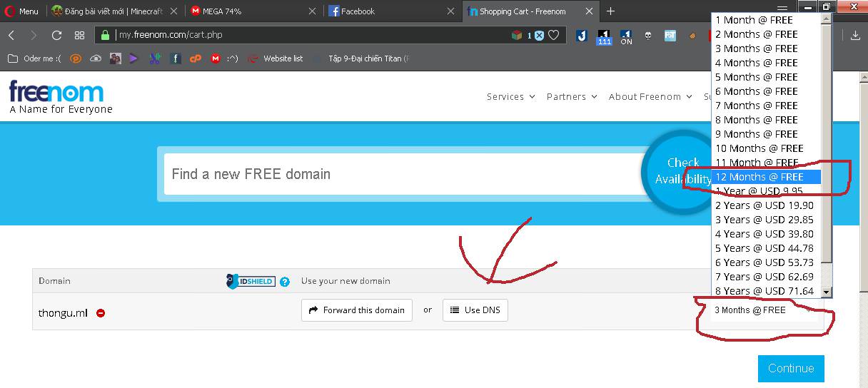Select 9 Months @ FREE option
Screen dimensions: 868x388
pos(767,134)
